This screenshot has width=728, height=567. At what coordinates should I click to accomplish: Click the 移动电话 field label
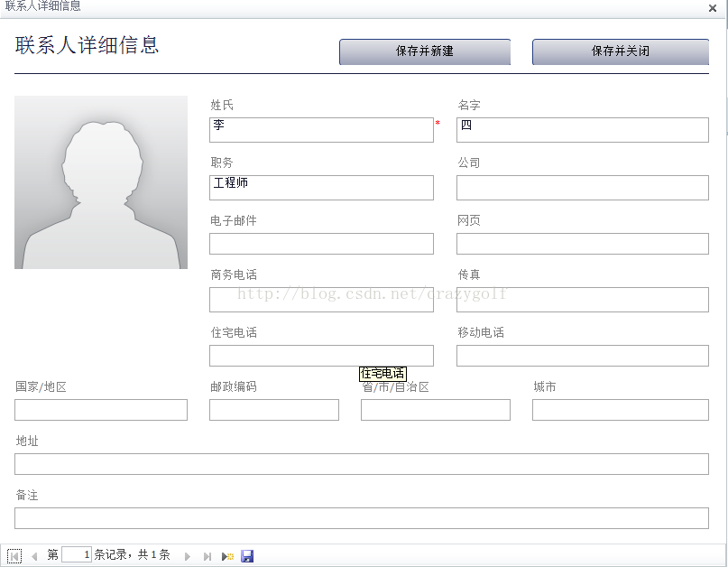[x=481, y=332]
